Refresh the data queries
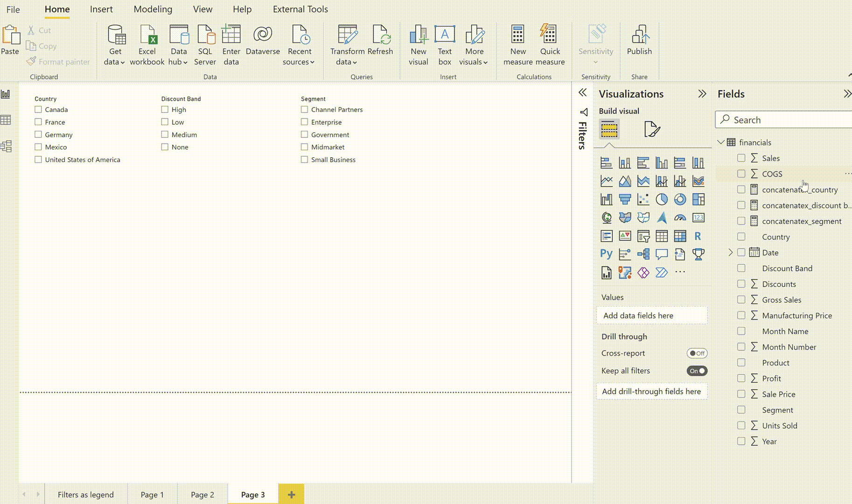The image size is (852, 504). pyautogui.click(x=380, y=41)
